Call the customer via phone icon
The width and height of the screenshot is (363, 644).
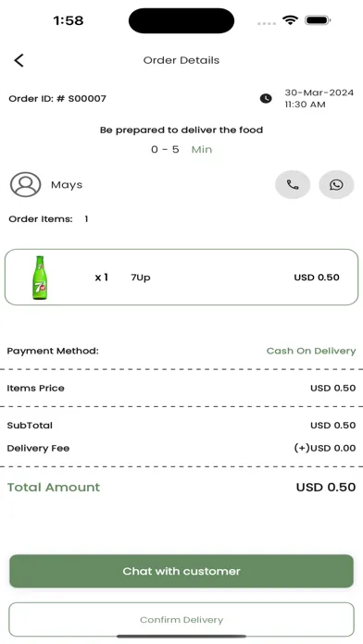293,185
